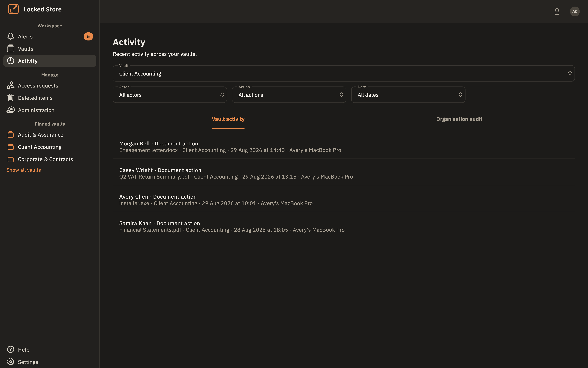The image size is (588, 368).
Task: Open the Client Accounting pinned vault link
Action: point(50,147)
